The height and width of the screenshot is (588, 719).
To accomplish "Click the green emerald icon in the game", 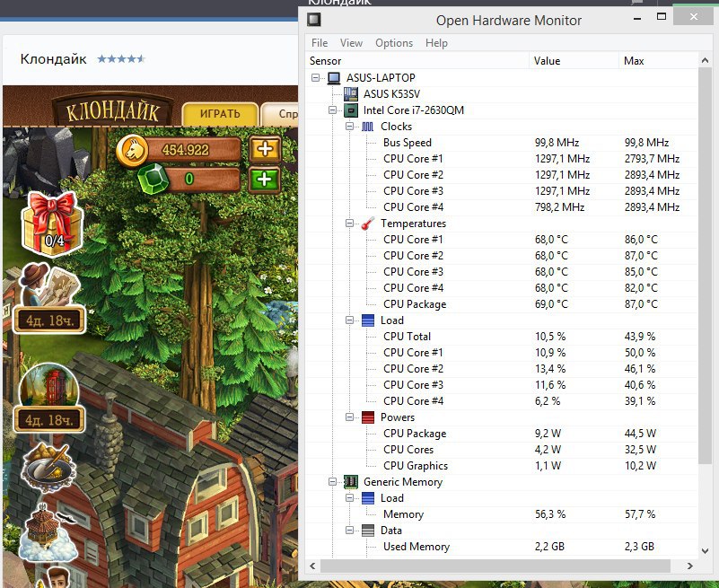I will (153, 180).
